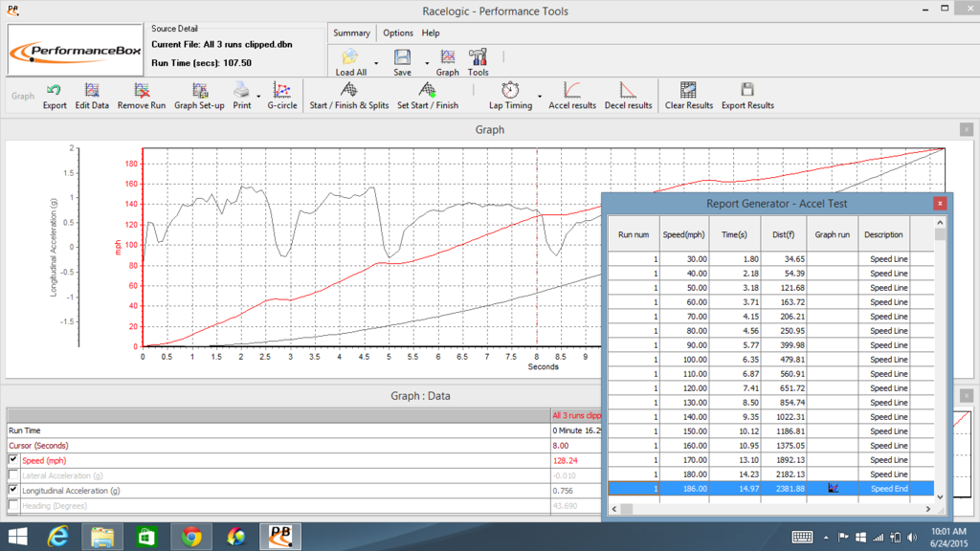Click the red cursor line at 8 seconds
Image resolution: width=980 pixels, height=551 pixels.
(537, 247)
